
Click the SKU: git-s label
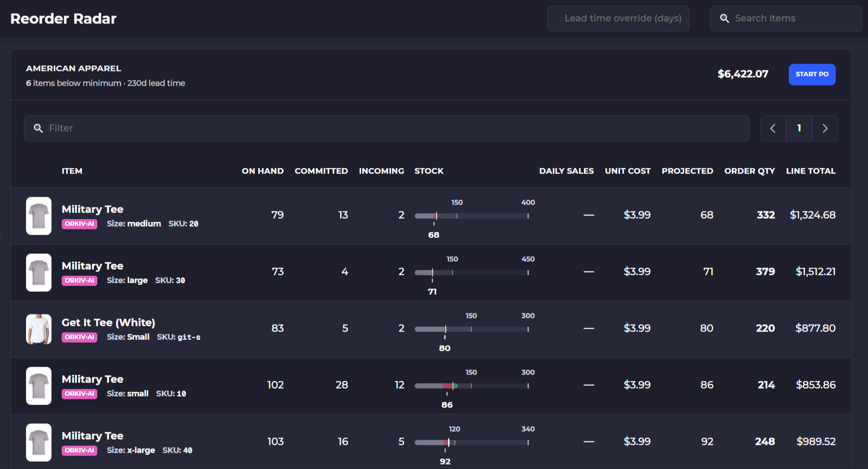(179, 337)
